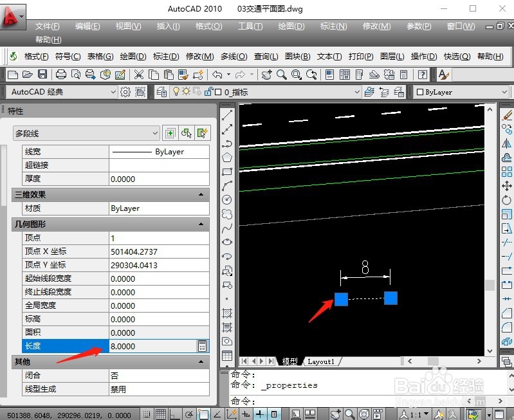Select the Line draw tool

227,115
